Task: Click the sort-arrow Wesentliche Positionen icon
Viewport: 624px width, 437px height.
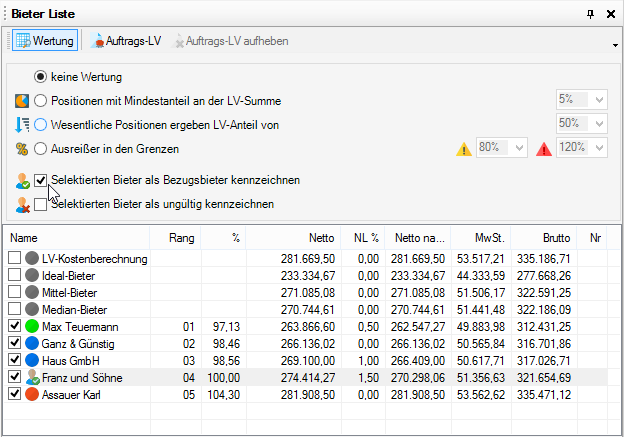Action: pos(22,125)
